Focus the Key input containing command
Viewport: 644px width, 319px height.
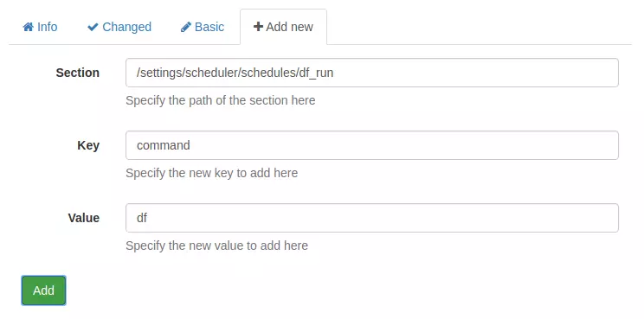click(372, 145)
